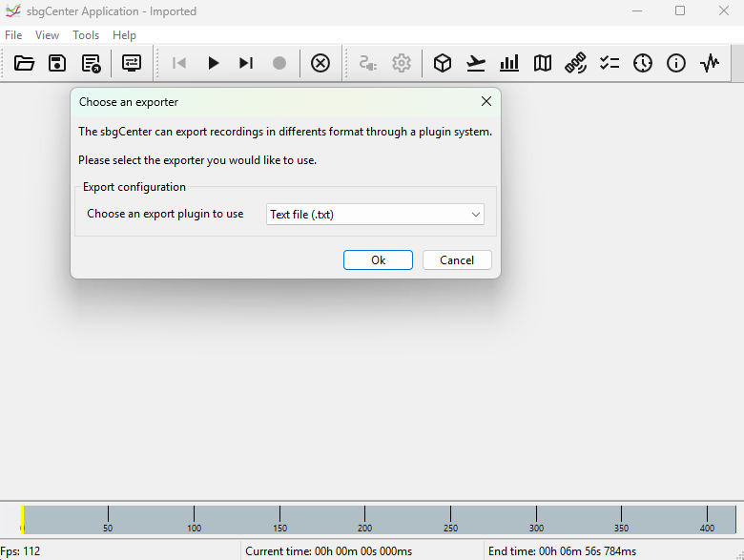Click the save floppy disk icon
This screenshot has width=744, height=560.
57,63
